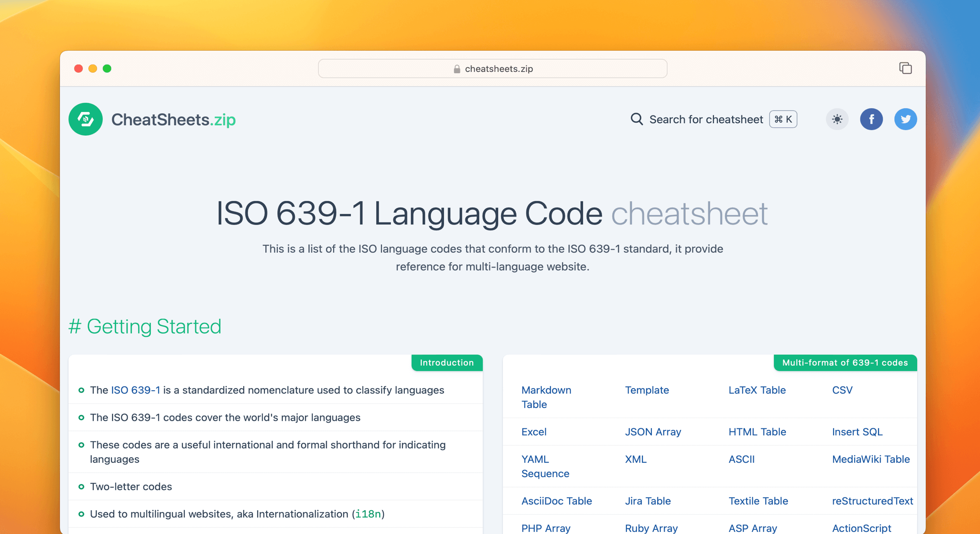
Task: Open the CSV format link
Action: (842, 390)
